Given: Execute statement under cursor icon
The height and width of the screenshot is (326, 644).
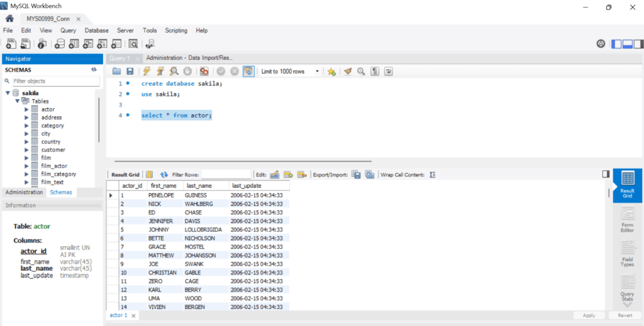Looking at the screenshot, I should tap(160, 72).
